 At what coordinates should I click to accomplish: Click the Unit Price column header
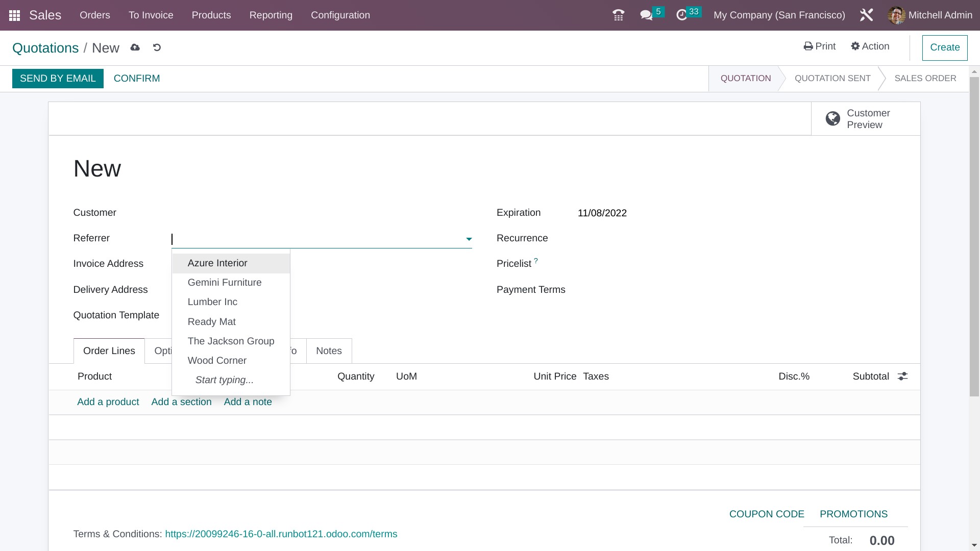(555, 377)
